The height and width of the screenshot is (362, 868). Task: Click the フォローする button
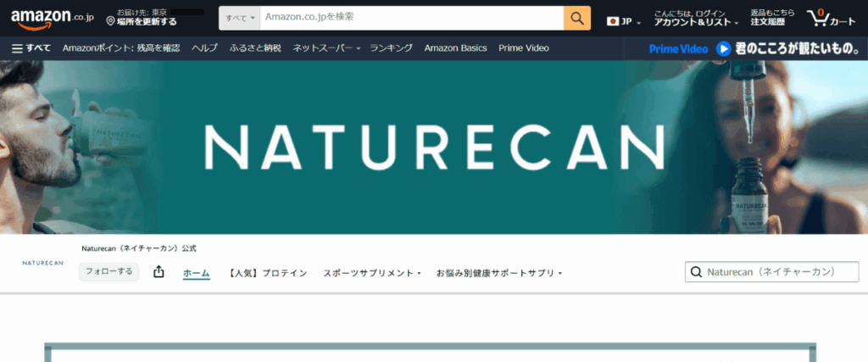point(109,272)
